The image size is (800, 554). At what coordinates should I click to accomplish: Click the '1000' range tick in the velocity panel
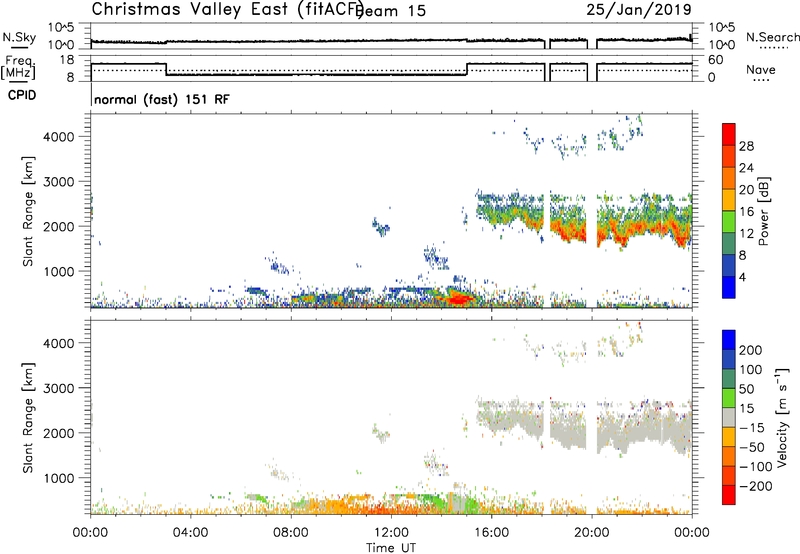click(59, 478)
